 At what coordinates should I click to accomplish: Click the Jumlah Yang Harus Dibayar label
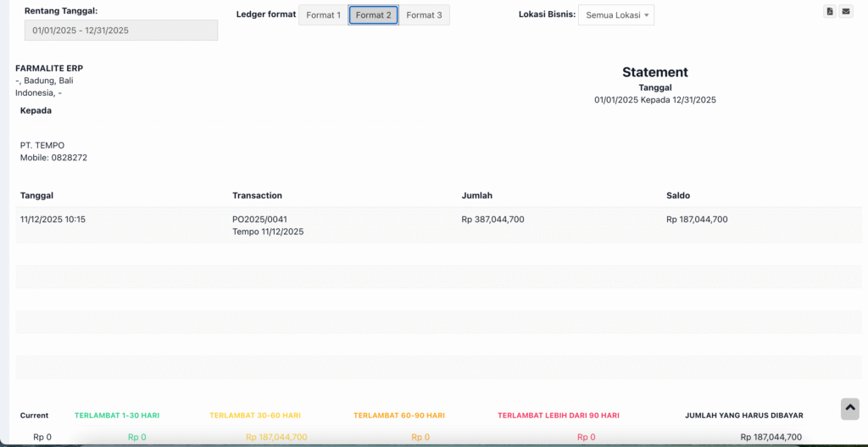(744, 416)
